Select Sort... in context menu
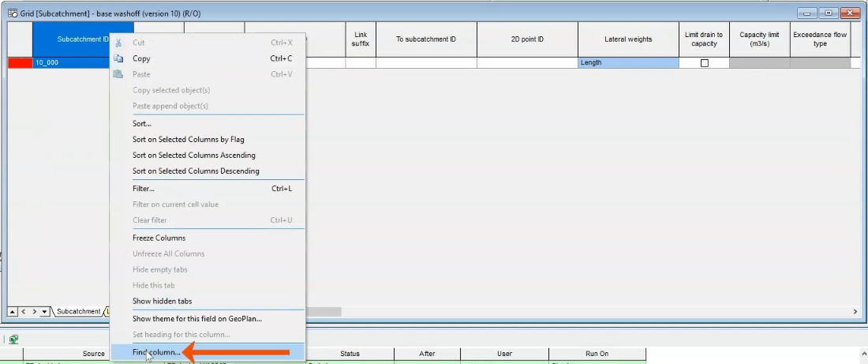 [x=208, y=123]
